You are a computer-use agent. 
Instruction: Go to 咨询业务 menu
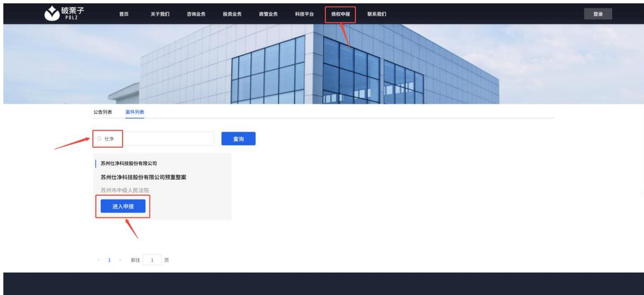coord(196,14)
